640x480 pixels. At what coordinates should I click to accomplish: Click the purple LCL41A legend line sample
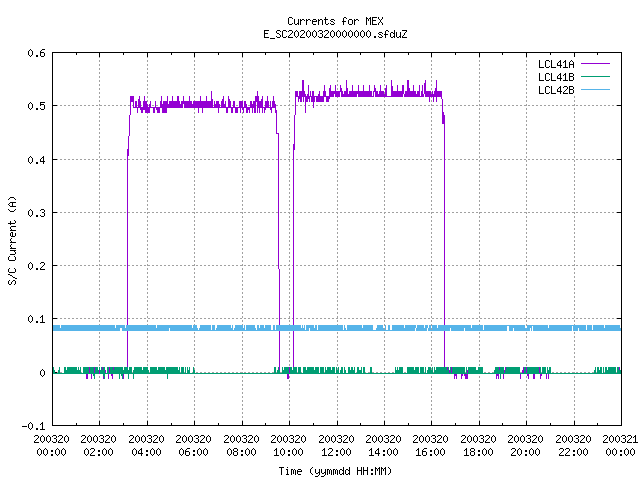tap(595, 64)
